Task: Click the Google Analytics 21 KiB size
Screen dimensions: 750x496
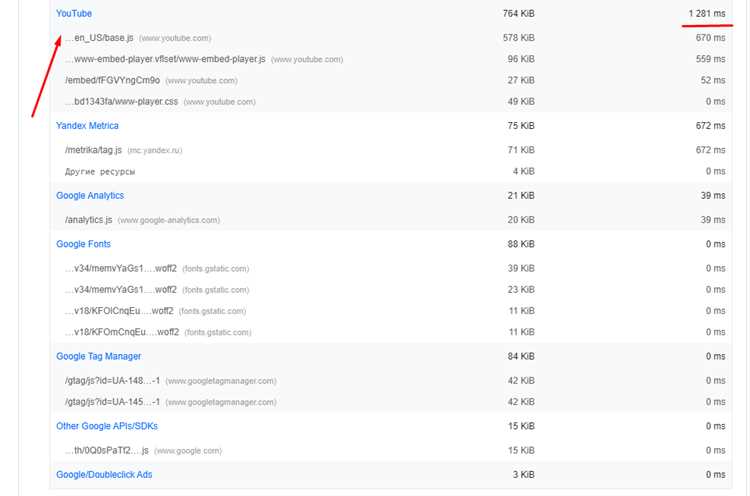Action: pyautogui.click(x=521, y=196)
